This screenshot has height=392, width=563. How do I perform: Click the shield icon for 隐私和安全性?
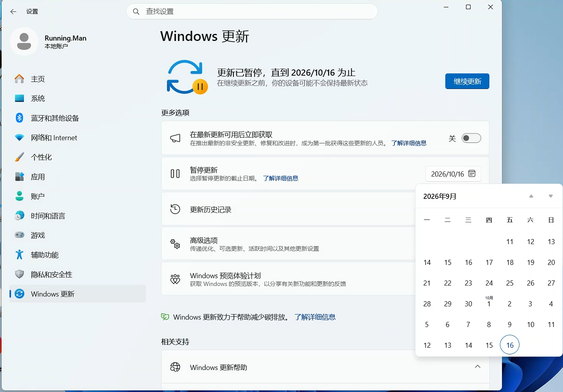coord(19,274)
